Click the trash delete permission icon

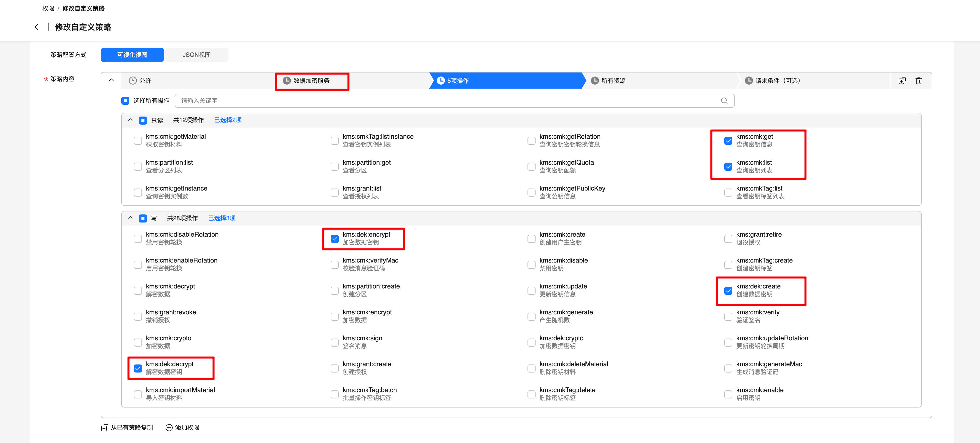(x=919, y=81)
